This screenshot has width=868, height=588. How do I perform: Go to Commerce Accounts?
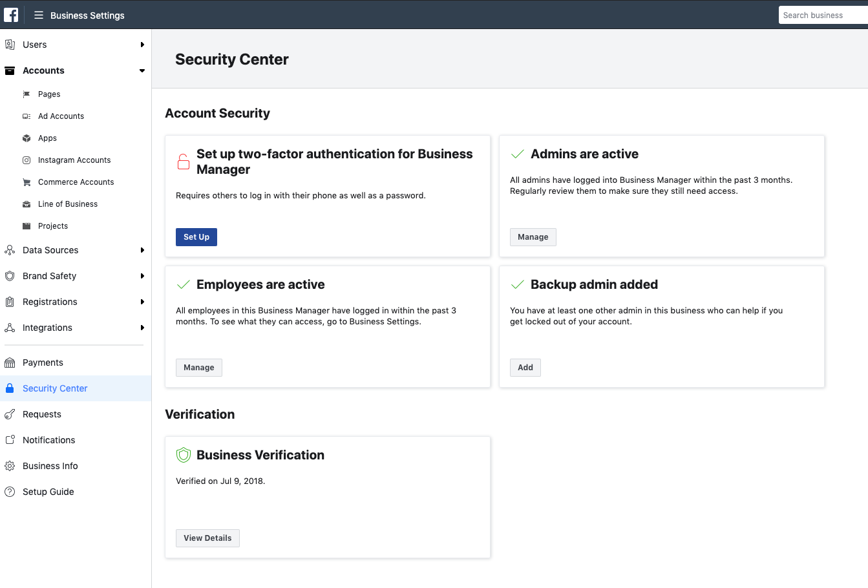click(x=76, y=182)
